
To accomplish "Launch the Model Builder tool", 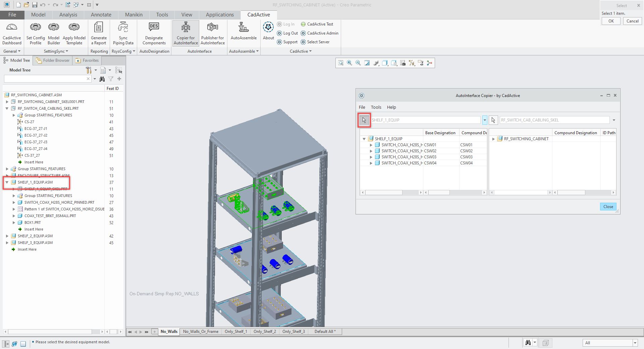I will click(x=54, y=33).
